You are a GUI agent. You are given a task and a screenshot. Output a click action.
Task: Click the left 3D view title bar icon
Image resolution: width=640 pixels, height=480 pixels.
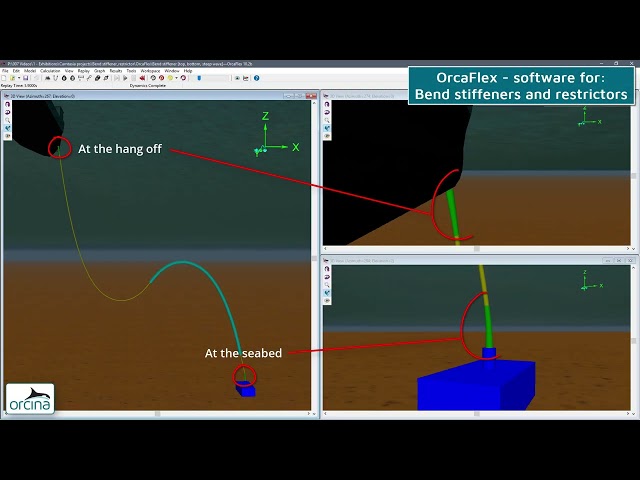coord(6,96)
